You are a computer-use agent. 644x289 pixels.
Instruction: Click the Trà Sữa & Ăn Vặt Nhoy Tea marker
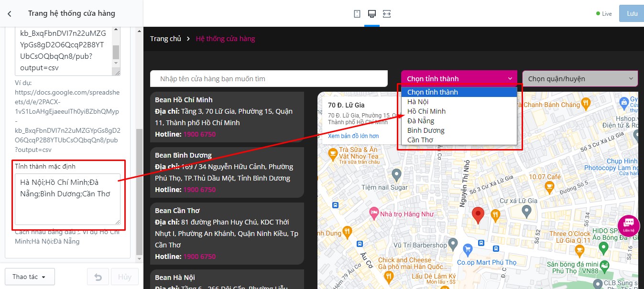coord(334,154)
